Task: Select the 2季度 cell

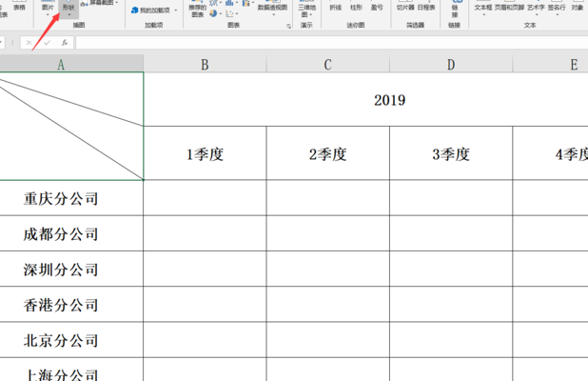Action: point(327,153)
